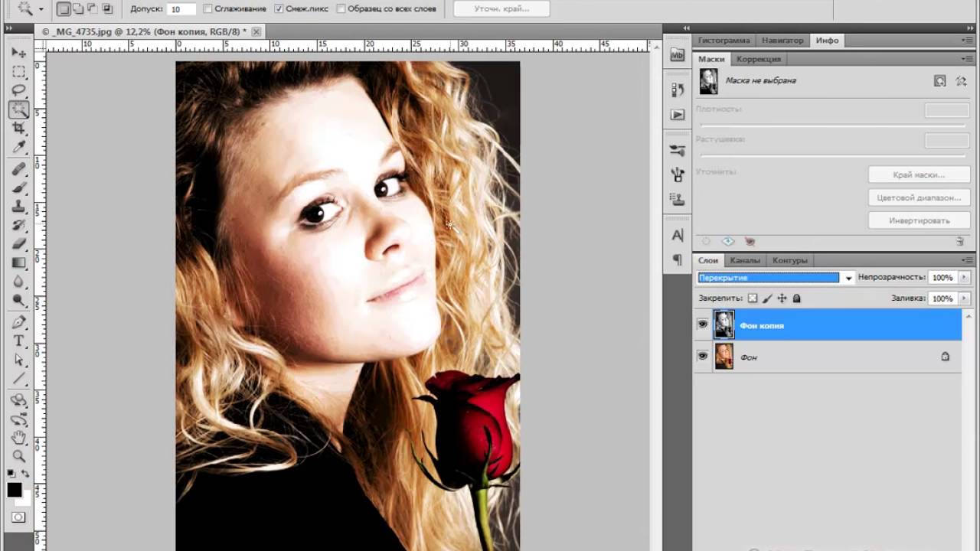The image size is (980, 551).
Task: Select the Clone Stamp tool
Action: tap(19, 207)
